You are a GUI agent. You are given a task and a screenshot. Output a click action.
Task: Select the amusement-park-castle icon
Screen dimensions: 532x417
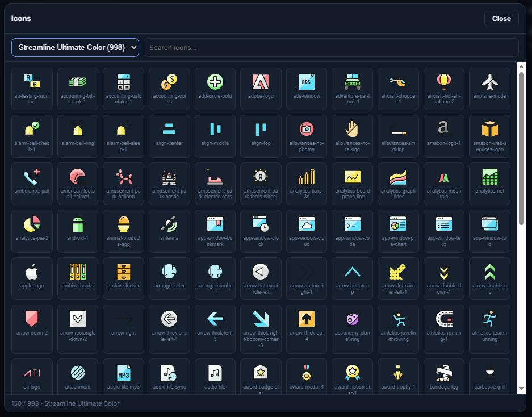[x=169, y=184]
